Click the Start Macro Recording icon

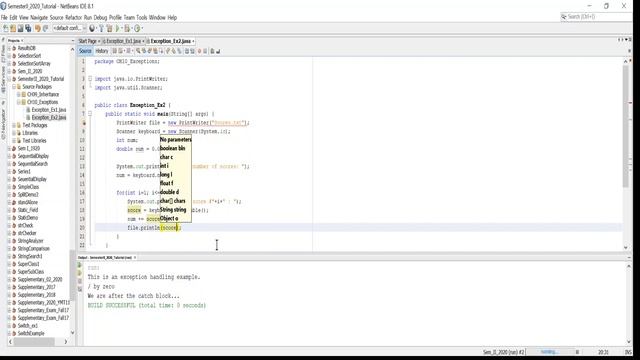[x=200, y=51]
